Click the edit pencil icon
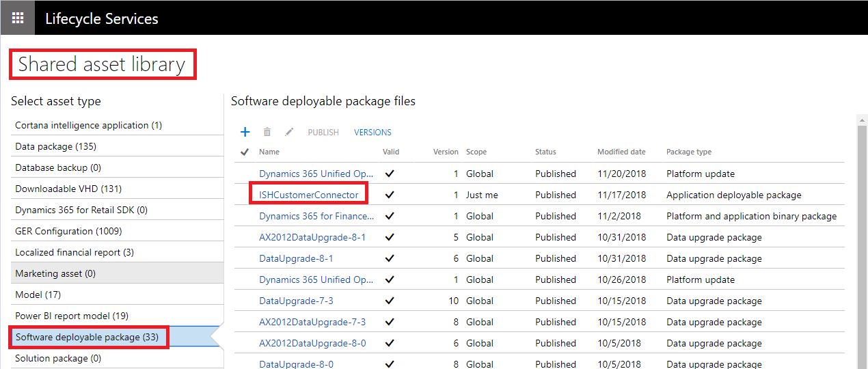The image size is (868, 369). [x=289, y=132]
